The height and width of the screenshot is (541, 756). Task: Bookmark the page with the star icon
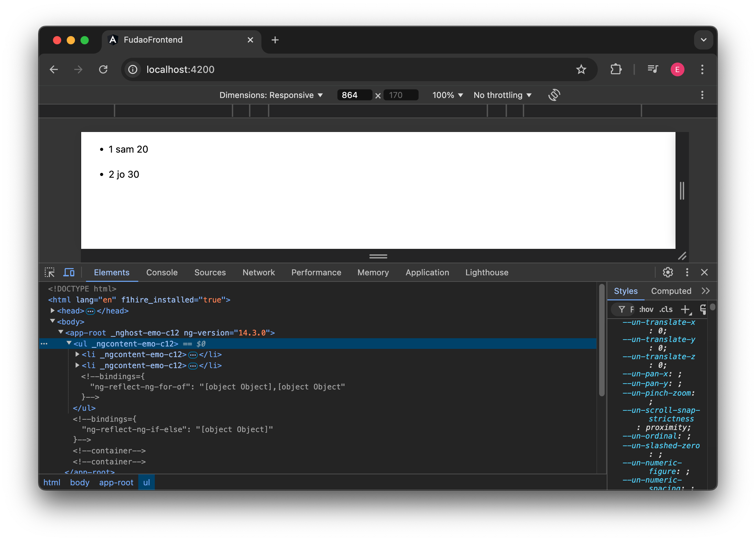pos(581,69)
